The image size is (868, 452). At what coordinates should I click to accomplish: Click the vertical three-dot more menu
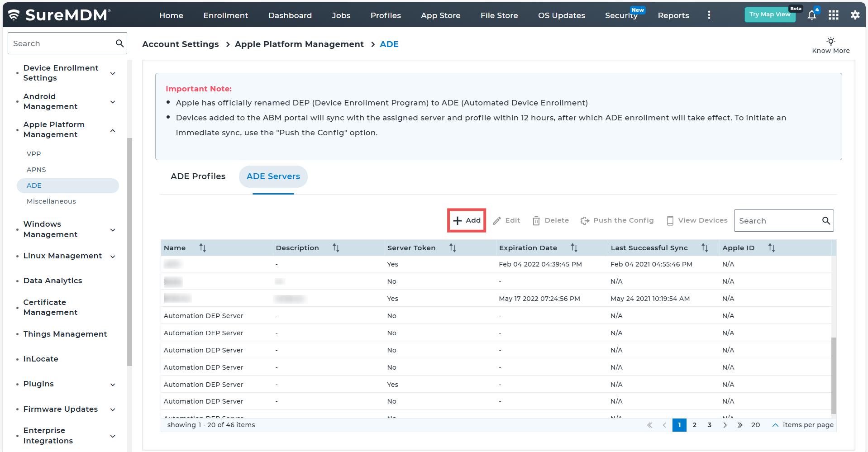click(x=709, y=15)
